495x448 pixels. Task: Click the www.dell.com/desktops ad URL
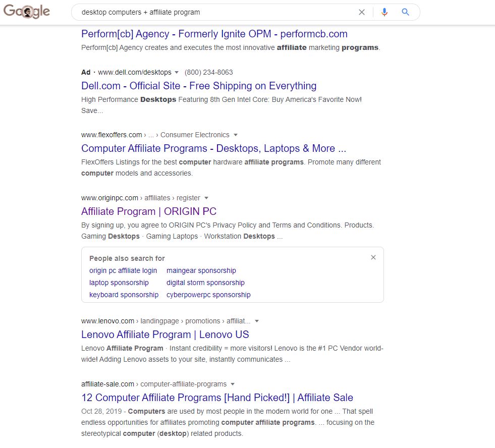pyautogui.click(x=135, y=72)
